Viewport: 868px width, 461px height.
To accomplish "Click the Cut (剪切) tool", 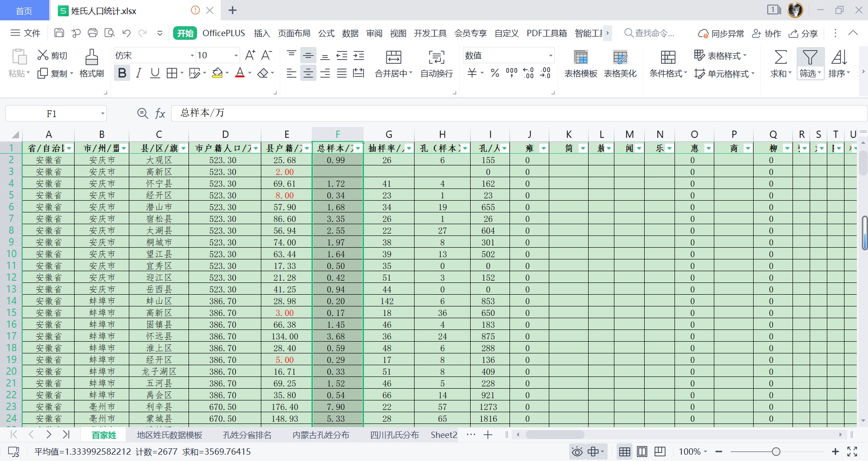I will point(52,55).
